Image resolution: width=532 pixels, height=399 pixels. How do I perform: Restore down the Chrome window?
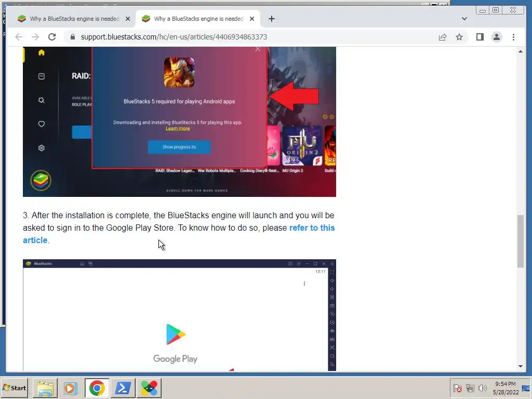pyautogui.click(x=496, y=10)
